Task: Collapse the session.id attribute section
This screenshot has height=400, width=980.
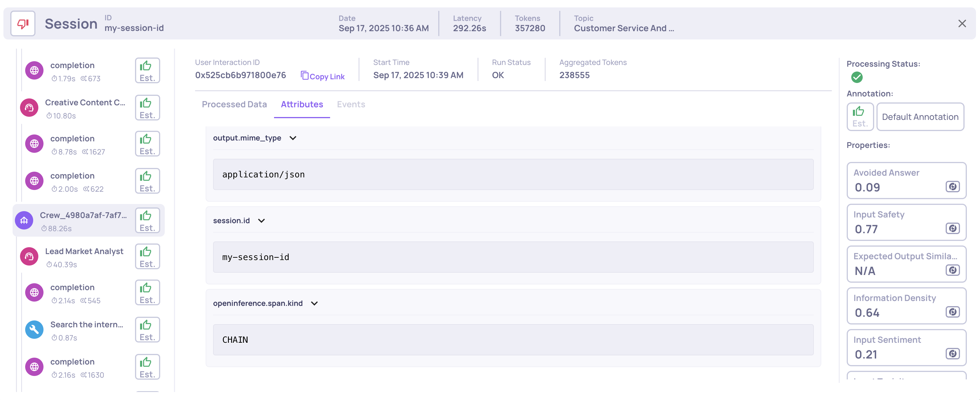Action: pos(261,221)
